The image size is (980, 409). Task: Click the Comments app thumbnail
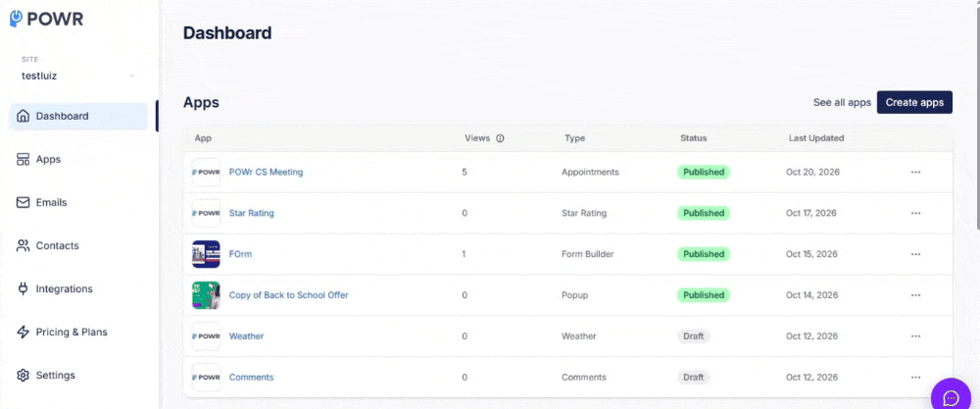[x=206, y=378]
